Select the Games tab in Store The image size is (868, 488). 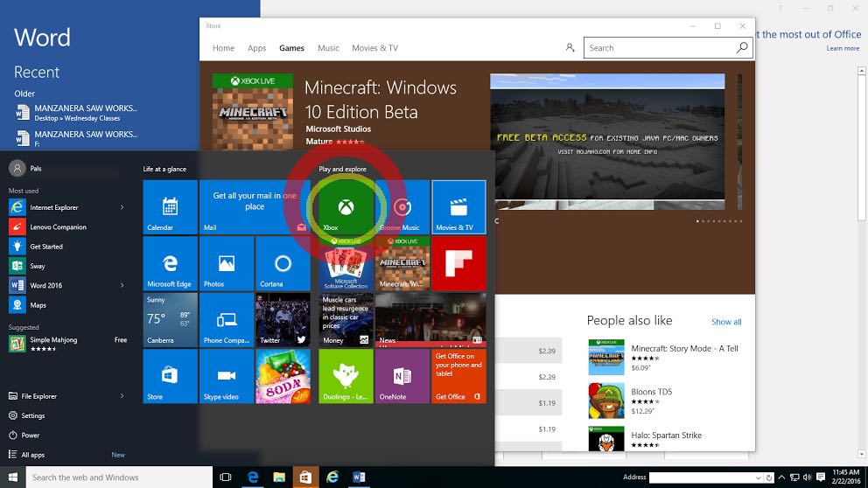pos(291,48)
